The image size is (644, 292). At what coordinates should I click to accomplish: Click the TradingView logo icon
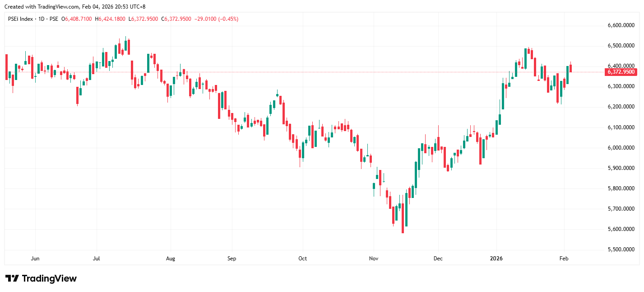12,278
